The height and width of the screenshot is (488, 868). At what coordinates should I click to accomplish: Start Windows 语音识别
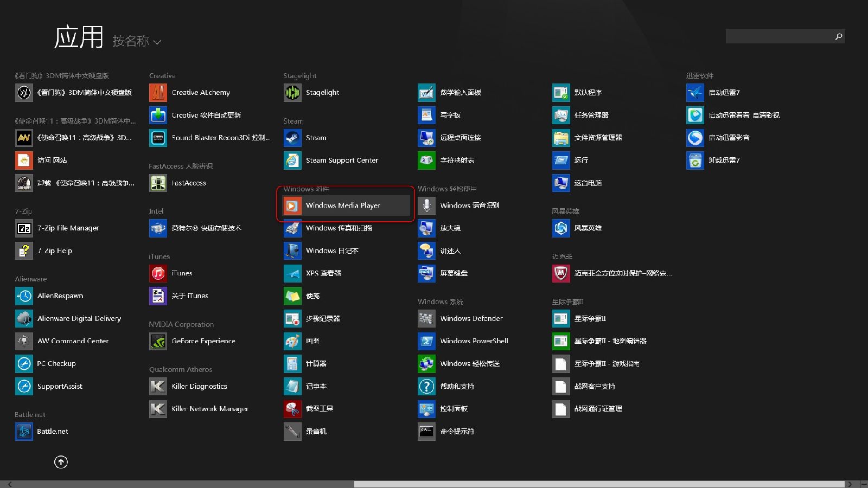(459, 206)
